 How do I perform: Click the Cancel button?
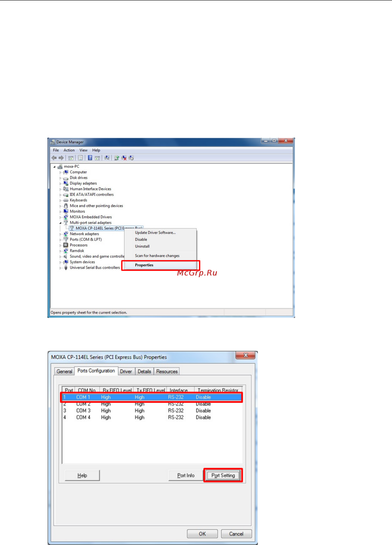(x=236, y=533)
